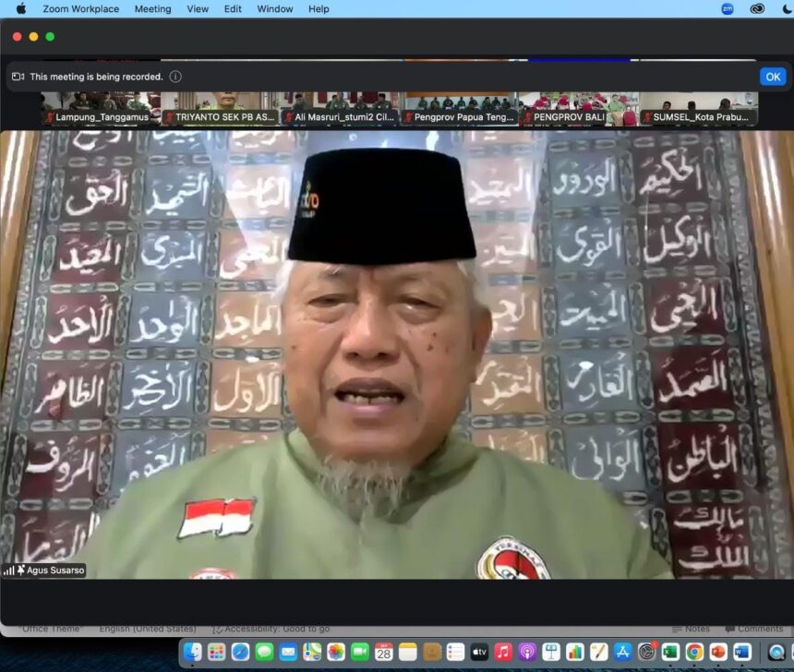The width and height of the screenshot is (794, 672).
Task: Launch Safari from the Dock
Action: 240,652
